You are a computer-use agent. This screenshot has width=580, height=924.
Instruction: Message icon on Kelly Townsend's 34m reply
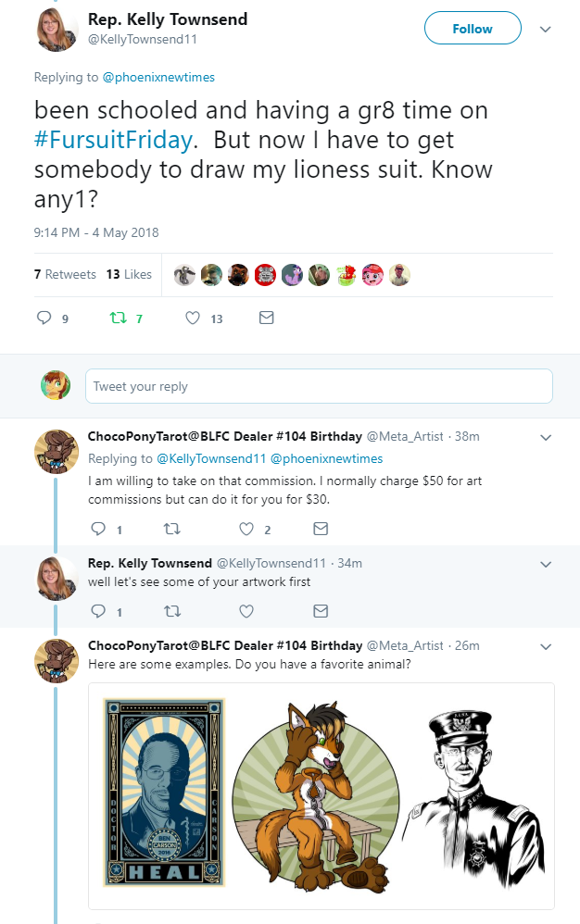(x=320, y=611)
